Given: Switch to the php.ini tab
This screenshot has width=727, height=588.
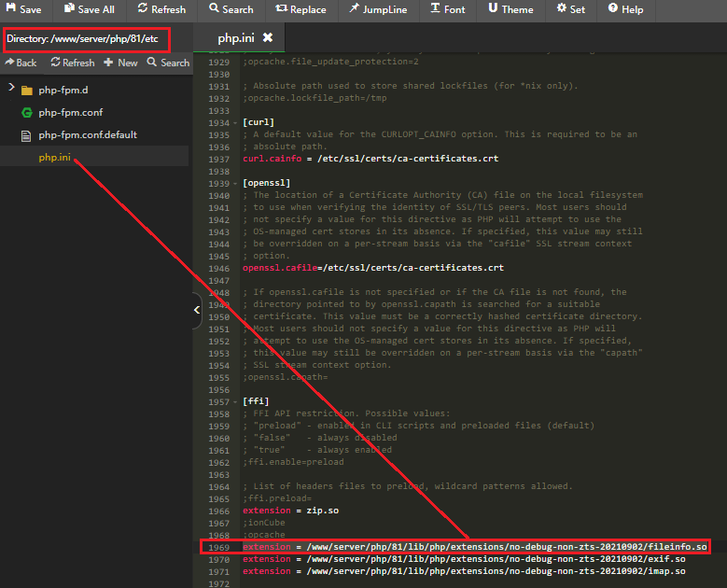Looking at the screenshot, I should pyautogui.click(x=235, y=38).
